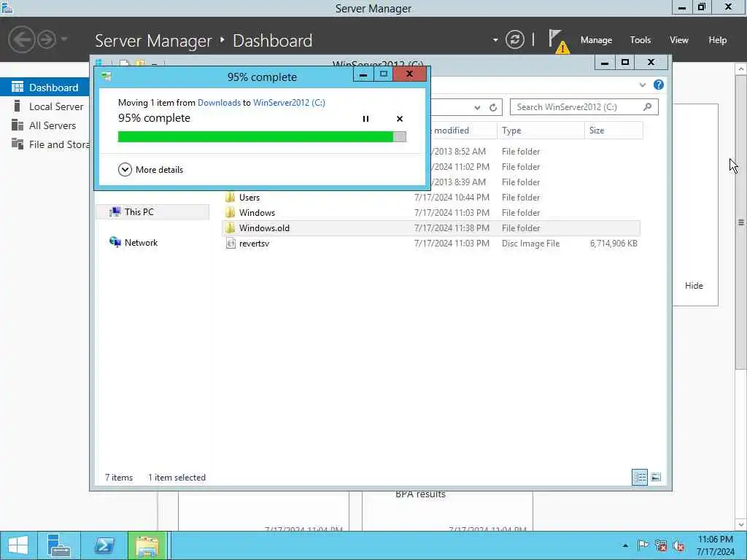Click the File and Storage icon in sidebar
This screenshot has height=560, width=747.
18,144
